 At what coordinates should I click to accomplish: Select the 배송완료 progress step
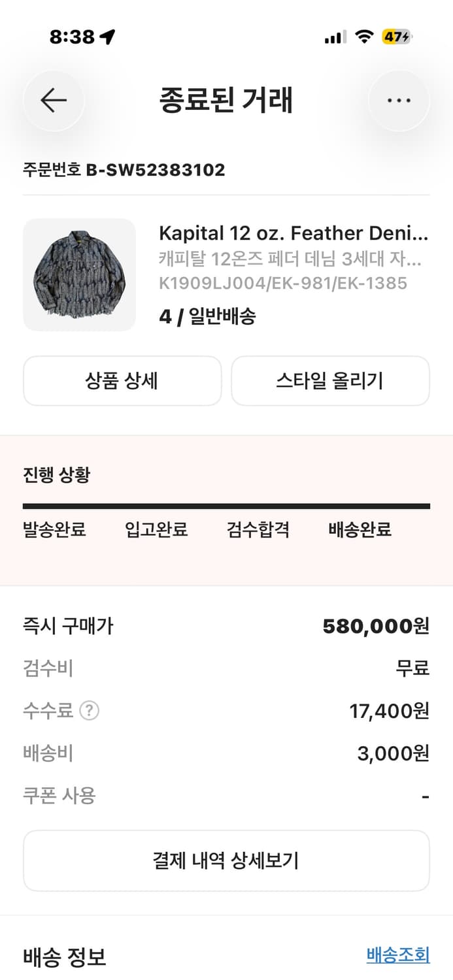[358, 530]
